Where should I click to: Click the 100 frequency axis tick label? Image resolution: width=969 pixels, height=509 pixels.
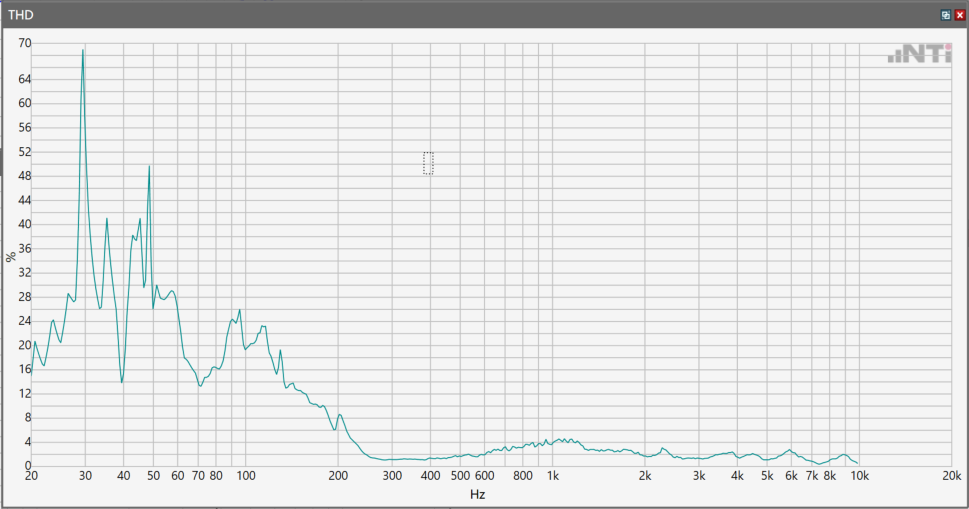(245, 476)
